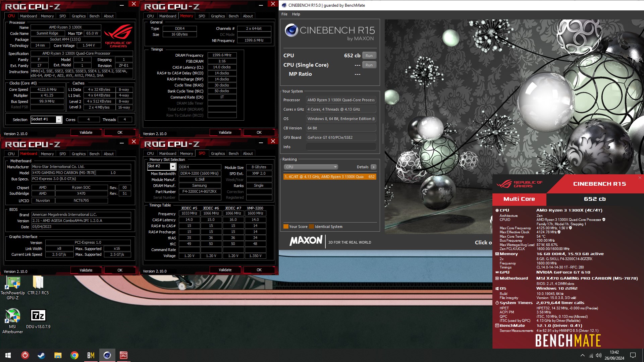Click the Core Speed 4122.6 MHz value
This screenshot has height=362, width=644.
[47, 89]
